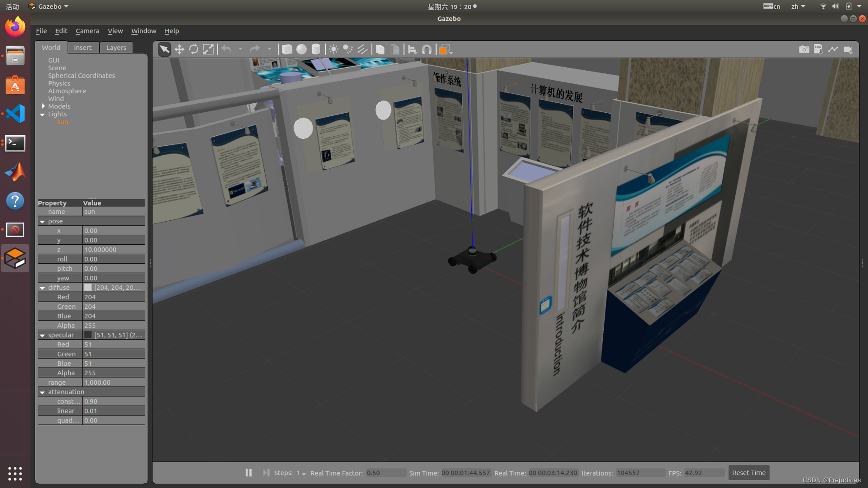Toggle video recording camera icon
The height and width of the screenshot is (488, 868).
pos(848,49)
